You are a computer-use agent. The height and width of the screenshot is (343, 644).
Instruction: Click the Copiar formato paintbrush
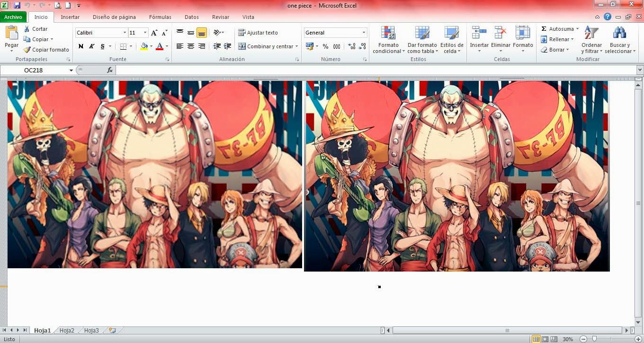point(27,50)
